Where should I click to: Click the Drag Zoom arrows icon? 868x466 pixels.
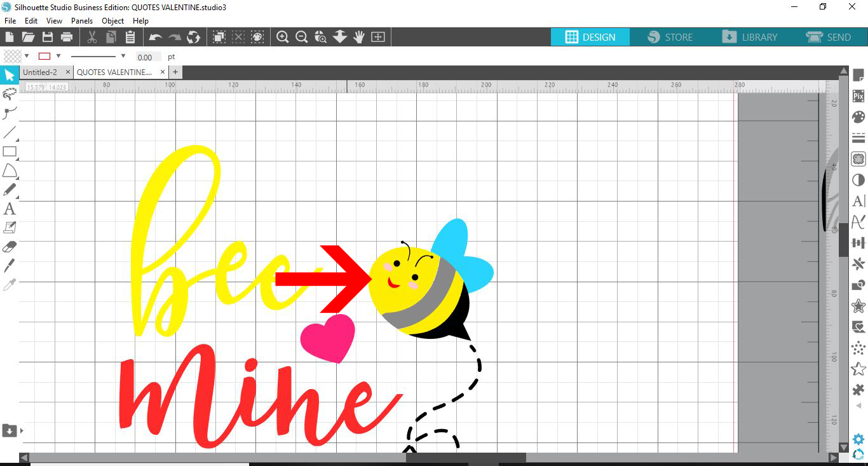pyautogui.click(x=340, y=38)
